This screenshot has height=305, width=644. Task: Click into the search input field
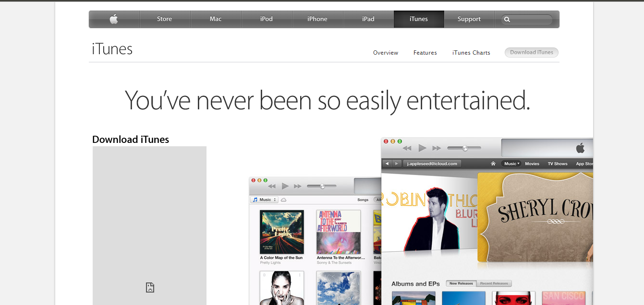[527, 20]
